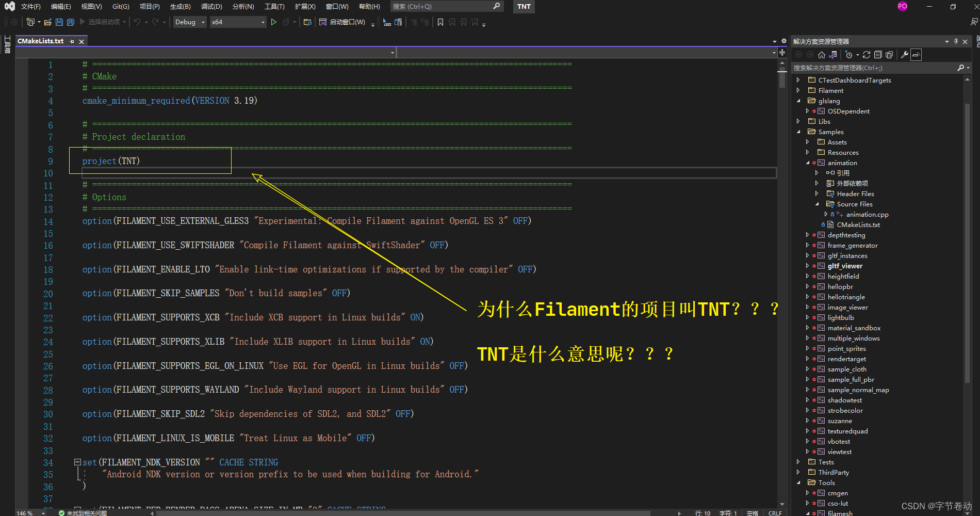Collapse the Samples folder
The image size is (980, 516).
click(798, 132)
